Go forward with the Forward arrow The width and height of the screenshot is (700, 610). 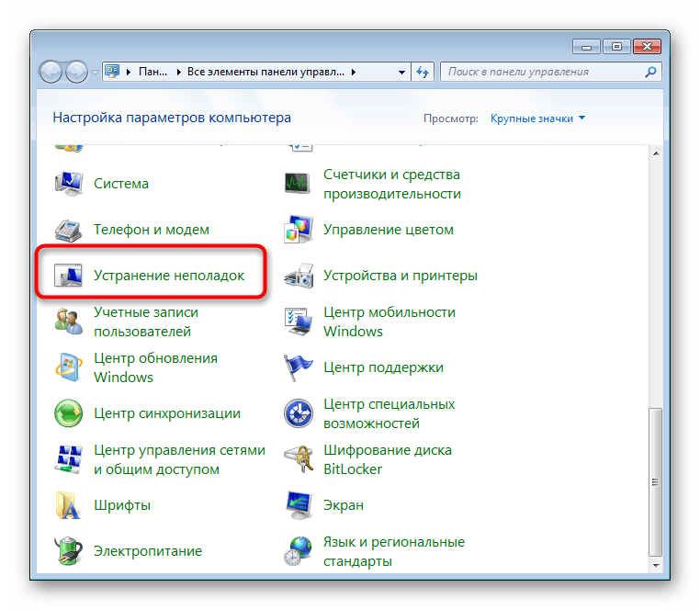(77, 72)
